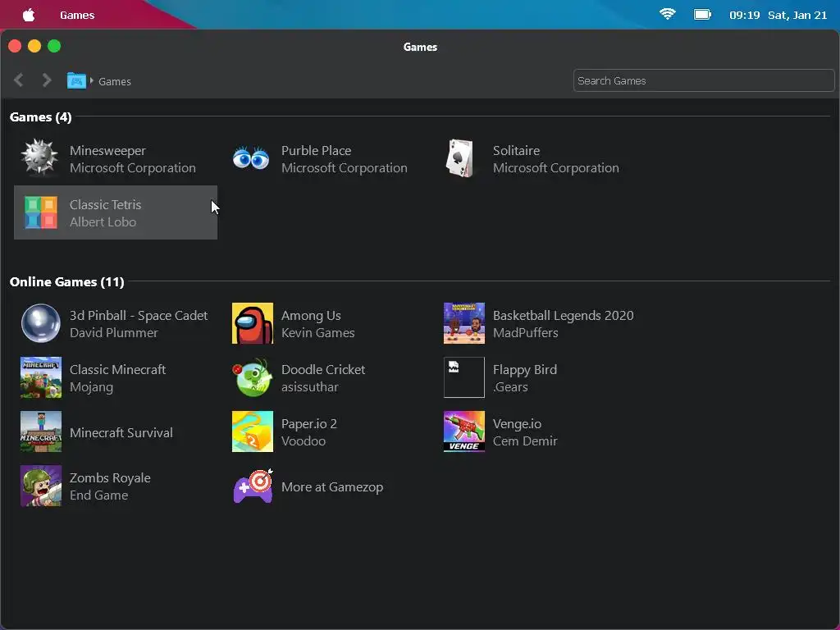The height and width of the screenshot is (630, 840).
Task: Open the 3d Pinball silver ball icon
Action: pos(41,323)
